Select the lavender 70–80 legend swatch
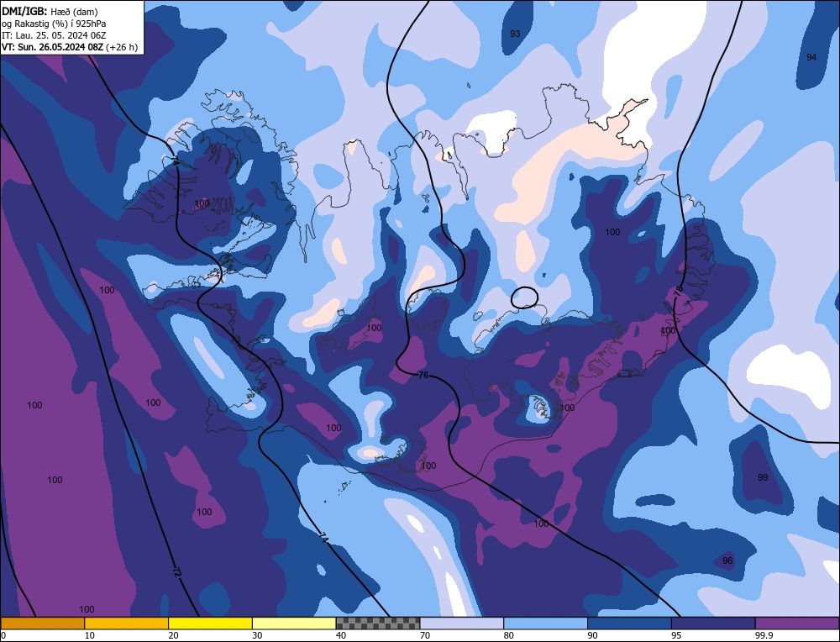Image resolution: width=840 pixels, height=642 pixels. [x=462, y=623]
